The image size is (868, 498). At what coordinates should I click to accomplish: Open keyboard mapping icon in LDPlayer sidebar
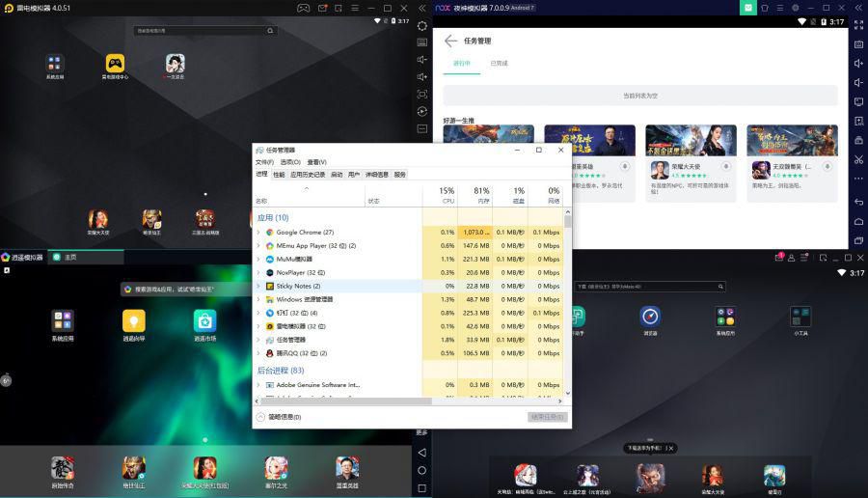point(421,42)
